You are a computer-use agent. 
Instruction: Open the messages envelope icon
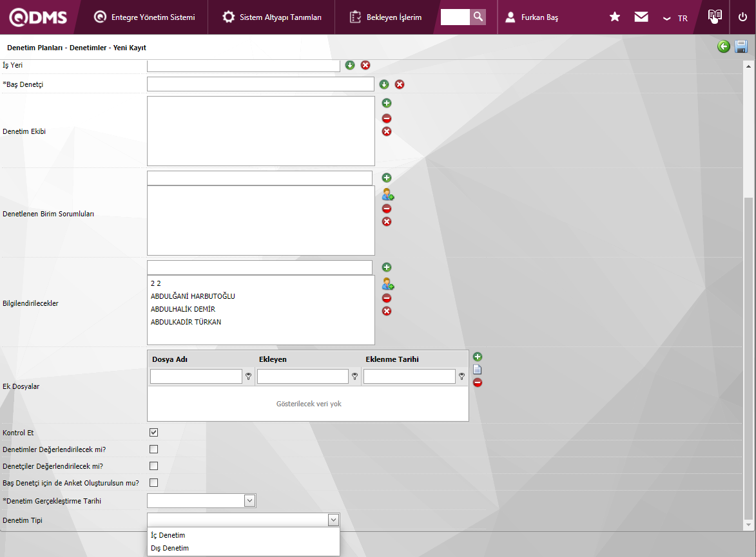point(641,17)
